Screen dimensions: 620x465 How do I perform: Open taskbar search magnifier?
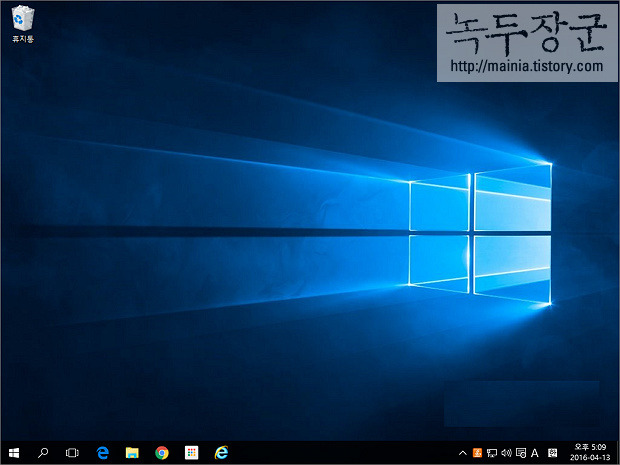click(x=43, y=453)
